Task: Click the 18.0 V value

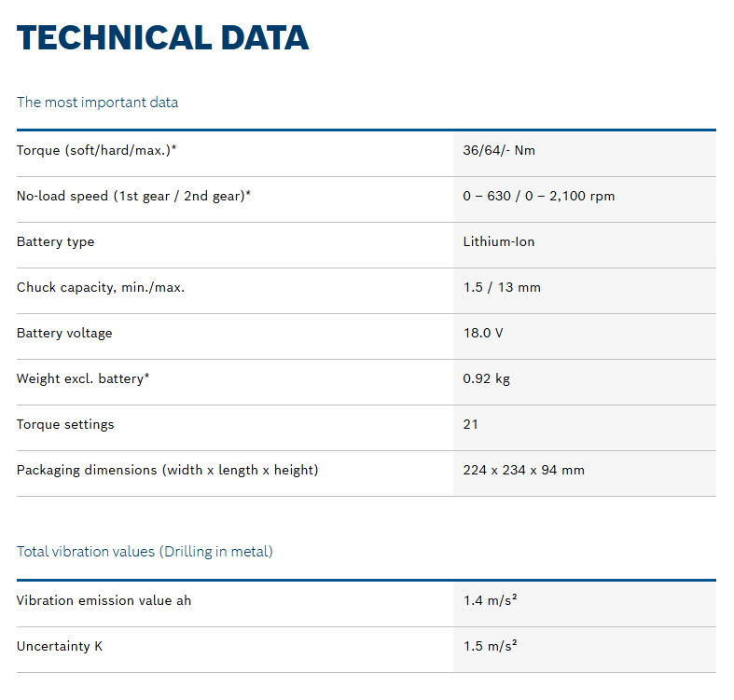Action: point(483,333)
